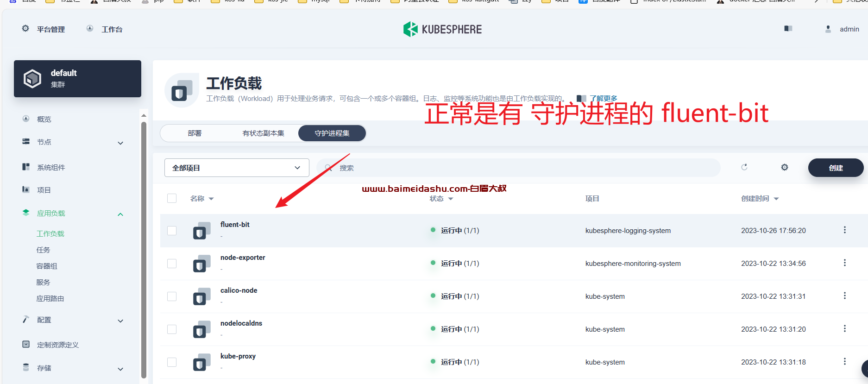Open the node-exporter workload name link
The height and width of the screenshot is (384, 868).
tap(243, 258)
